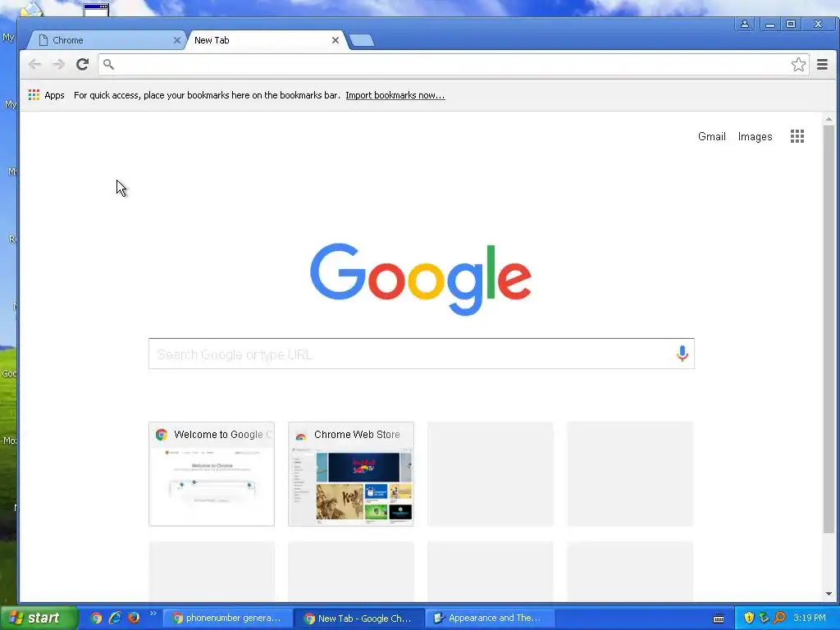Launch Firefox from quick launch
Image resolution: width=840 pixels, height=630 pixels.
point(134,618)
